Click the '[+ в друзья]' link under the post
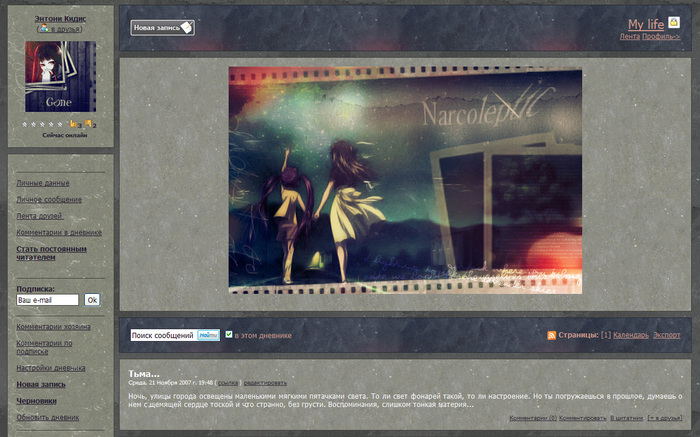Viewport: 700px width, 437px height. click(x=665, y=418)
